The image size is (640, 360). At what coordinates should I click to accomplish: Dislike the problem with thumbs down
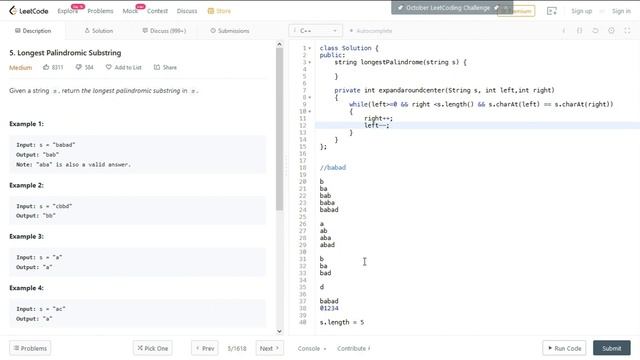point(84,67)
